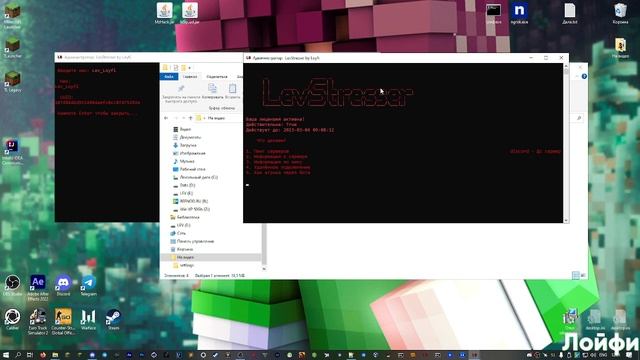Select Библиотеки in navigation pane
The width and height of the screenshot is (640, 360).
click(x=188, y=217)
